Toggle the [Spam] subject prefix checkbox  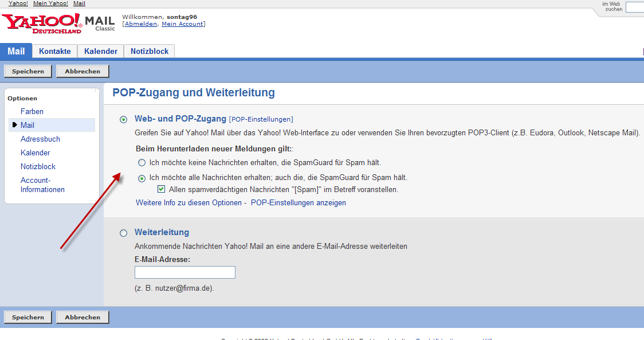[161, 189]
